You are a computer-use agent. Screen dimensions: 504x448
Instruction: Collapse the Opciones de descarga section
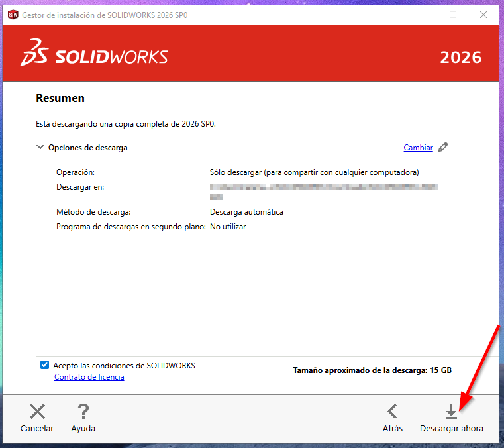[40, 147]
